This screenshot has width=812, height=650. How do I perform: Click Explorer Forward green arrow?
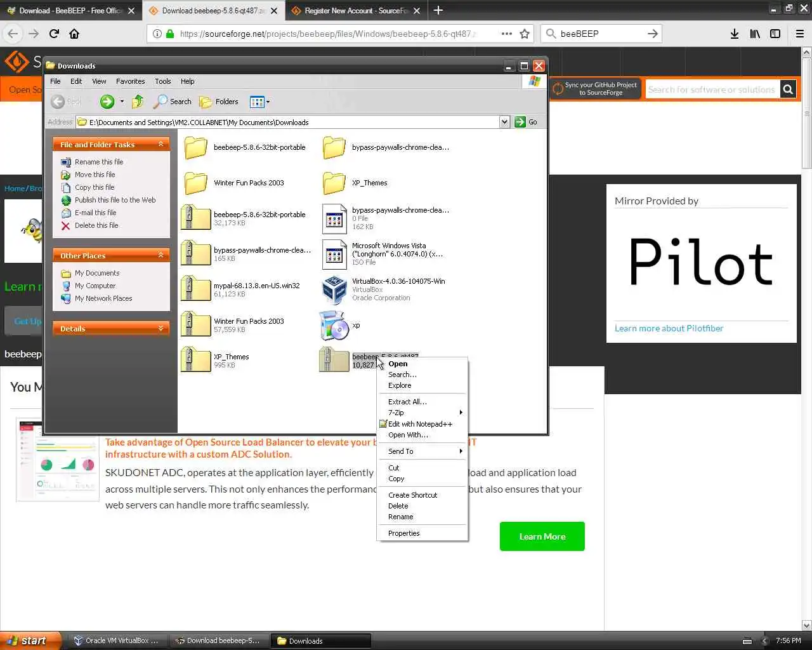pos(107,102)
